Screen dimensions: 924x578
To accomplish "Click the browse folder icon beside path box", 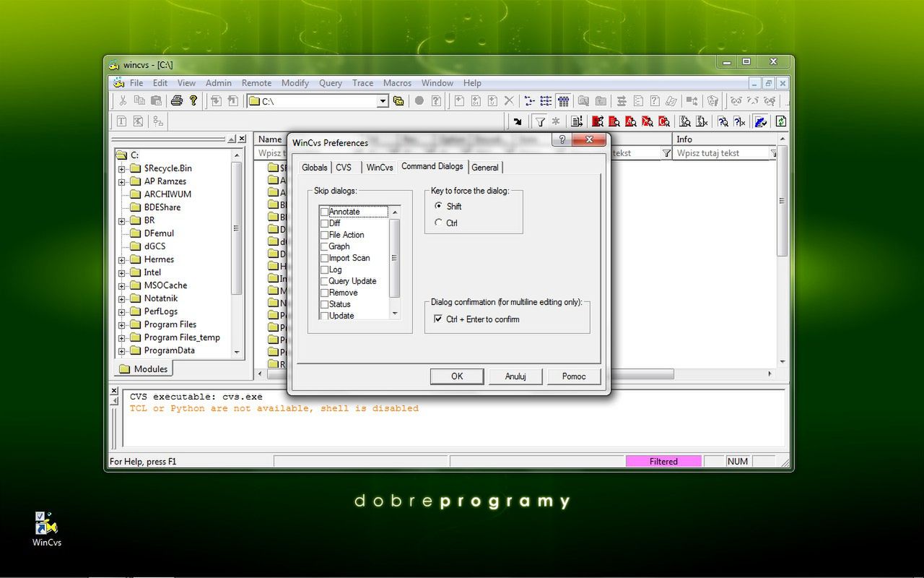I will pos(398,101).
